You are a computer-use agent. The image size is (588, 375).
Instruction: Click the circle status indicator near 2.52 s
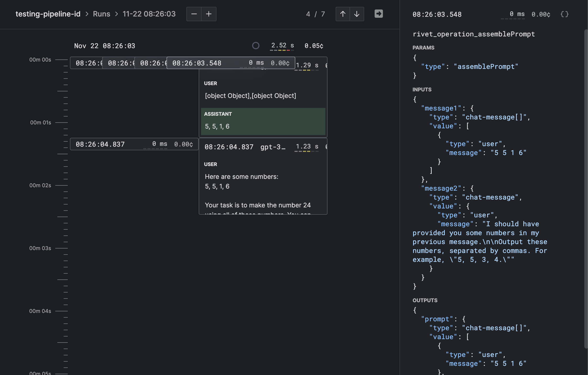(256, 46)
